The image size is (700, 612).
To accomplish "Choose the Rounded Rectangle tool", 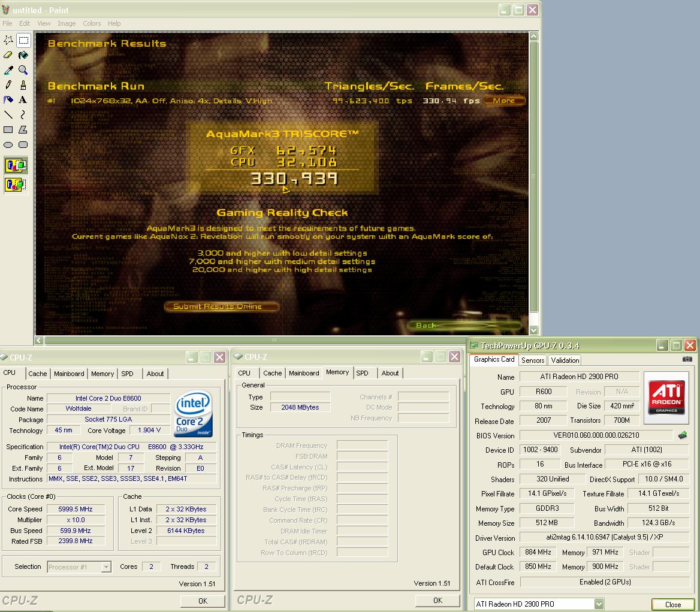I will (x=23, y=144).
